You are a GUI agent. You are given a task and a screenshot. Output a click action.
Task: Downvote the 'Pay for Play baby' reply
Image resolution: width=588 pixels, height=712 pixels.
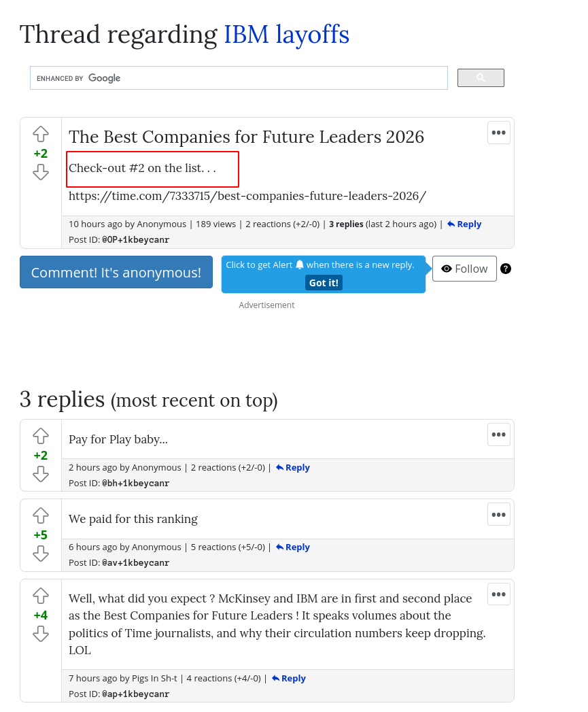pos(41,474)
